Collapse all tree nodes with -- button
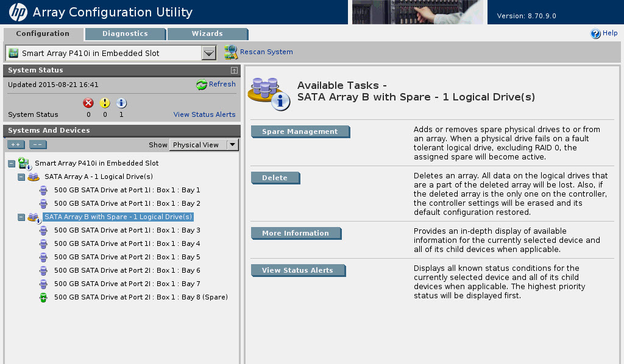Screen dimensions: 624x364 pyautogui.click(x=38, y=145)
